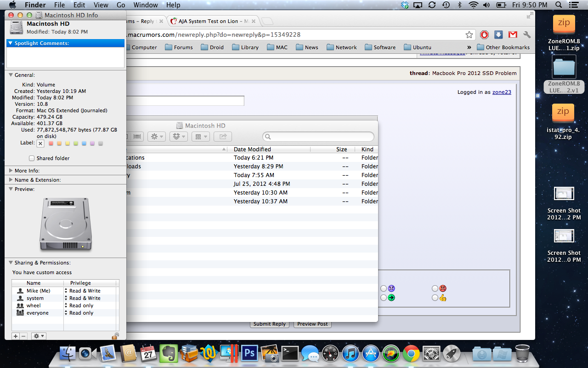Collapse the Spotlight Comments section
588x368 pixels.
[x=11, y=43]
